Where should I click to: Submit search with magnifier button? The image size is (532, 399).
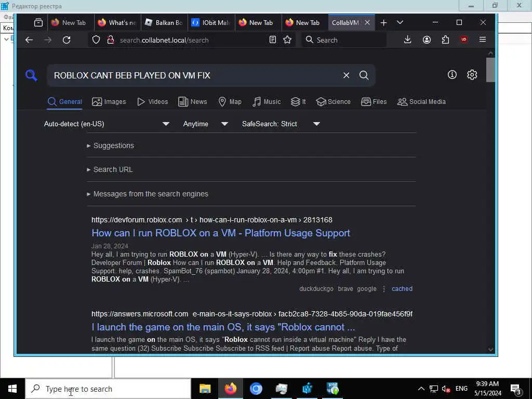(x=364, y=75)
